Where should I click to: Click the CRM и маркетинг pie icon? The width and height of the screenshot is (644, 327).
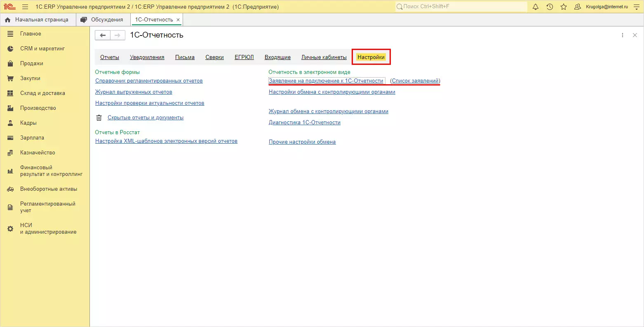10,49
